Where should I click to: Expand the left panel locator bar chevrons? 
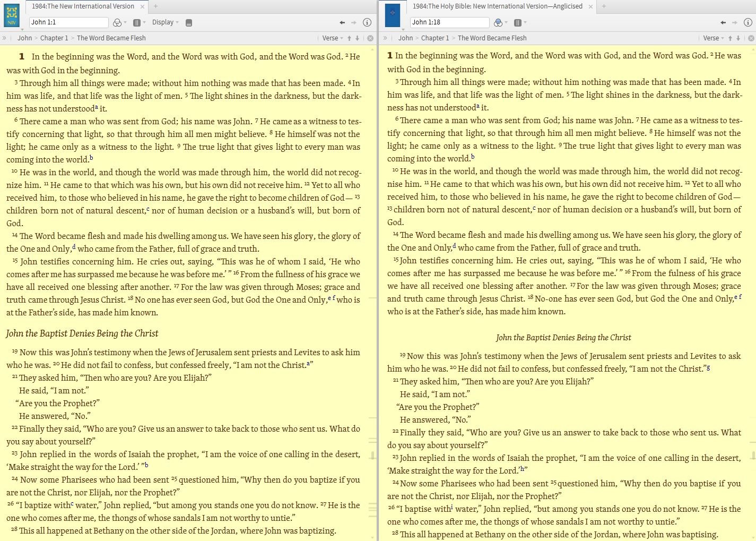4,38
